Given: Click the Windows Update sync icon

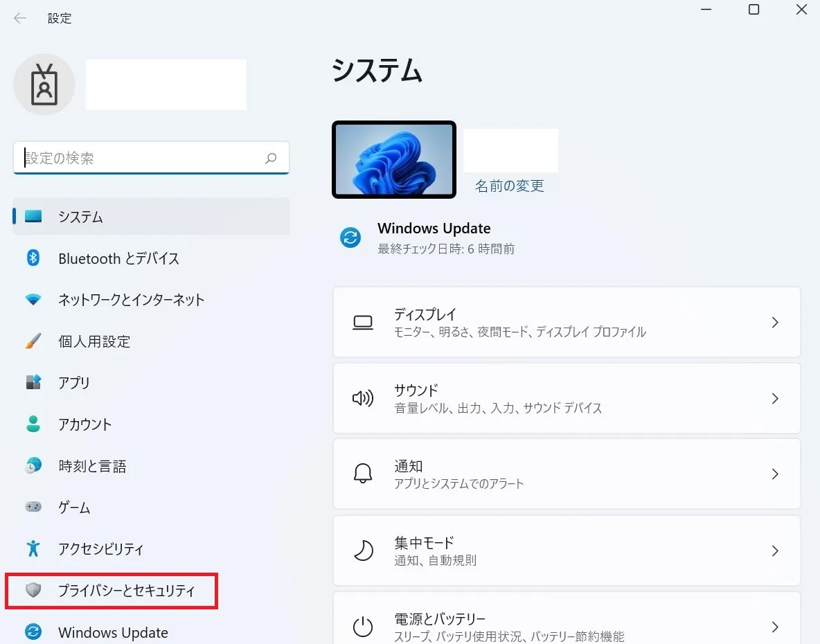Looking at the screenshot, I should tap(350, 238).
